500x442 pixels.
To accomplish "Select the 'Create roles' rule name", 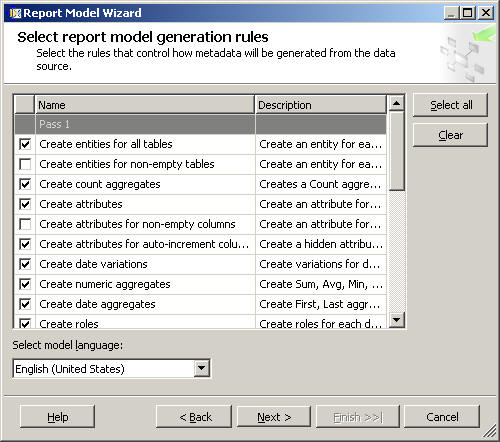I will click(69, 323).
